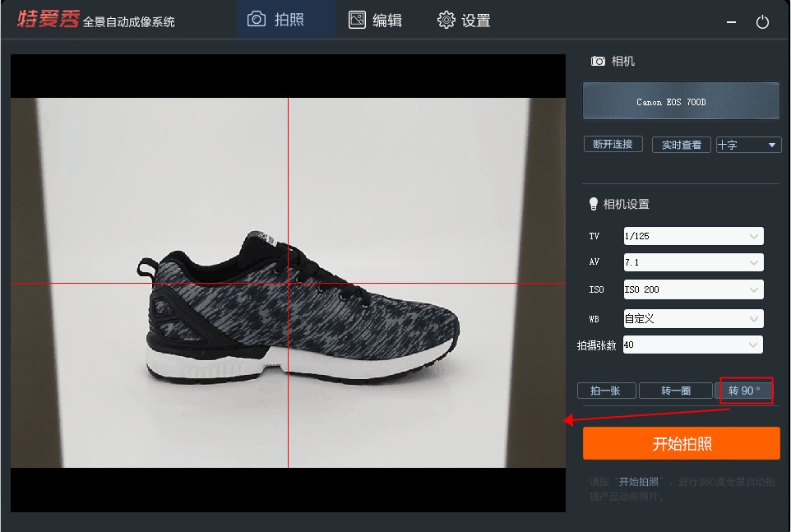Expand the 拍摄张数 dropdown
791x532 pixels.
693,345
